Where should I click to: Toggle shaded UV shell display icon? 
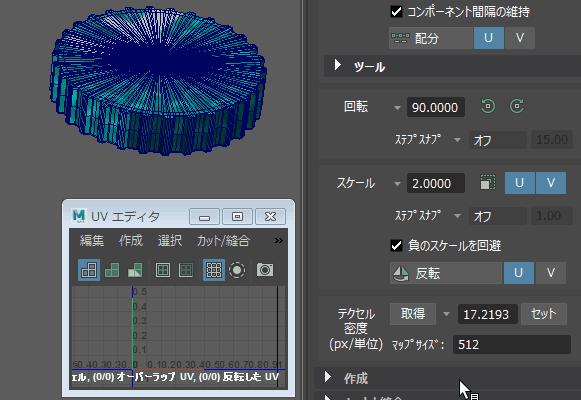click(112, 270)
